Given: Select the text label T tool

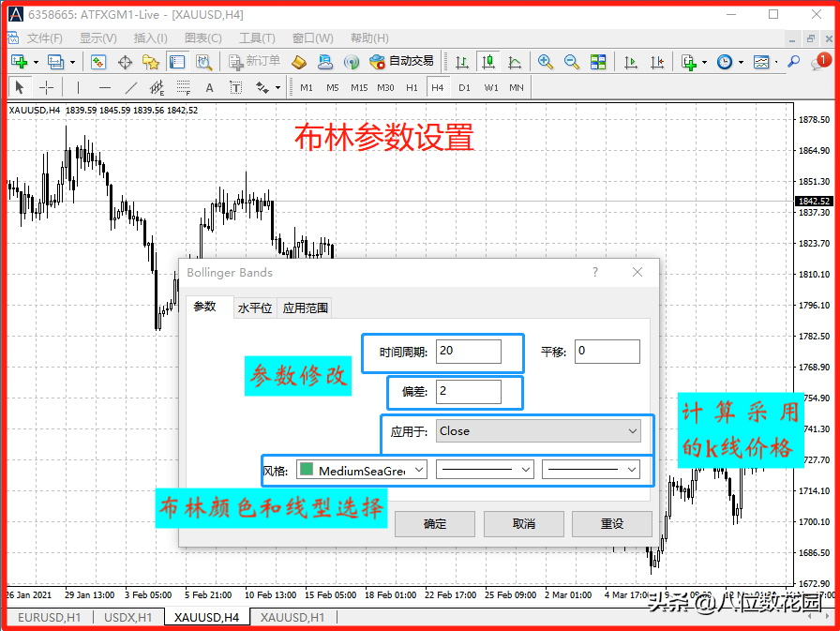Looking at the screenshot, I should coord(235,87).
